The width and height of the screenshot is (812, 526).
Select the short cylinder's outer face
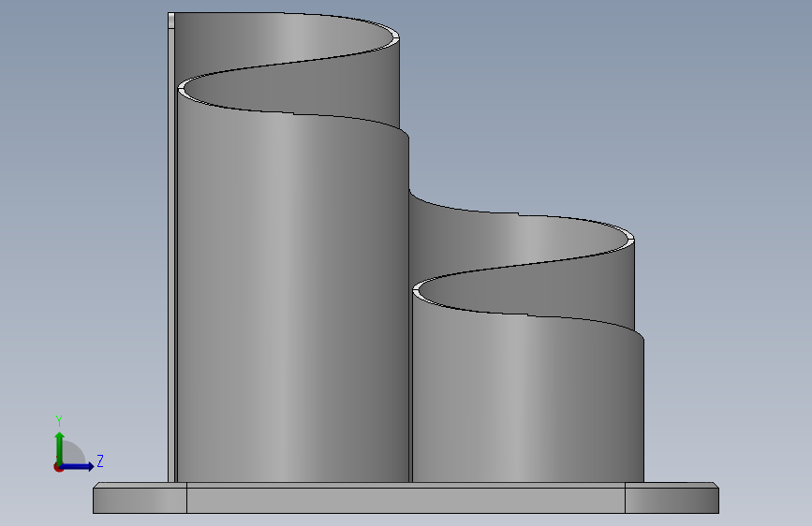(528, 399)
